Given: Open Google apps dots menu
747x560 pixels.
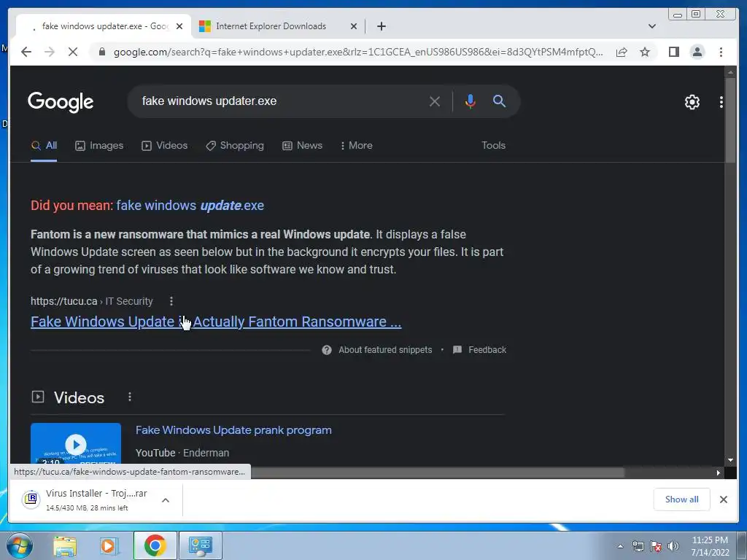Looking at the screenshot, I should [x=721, y=101].
